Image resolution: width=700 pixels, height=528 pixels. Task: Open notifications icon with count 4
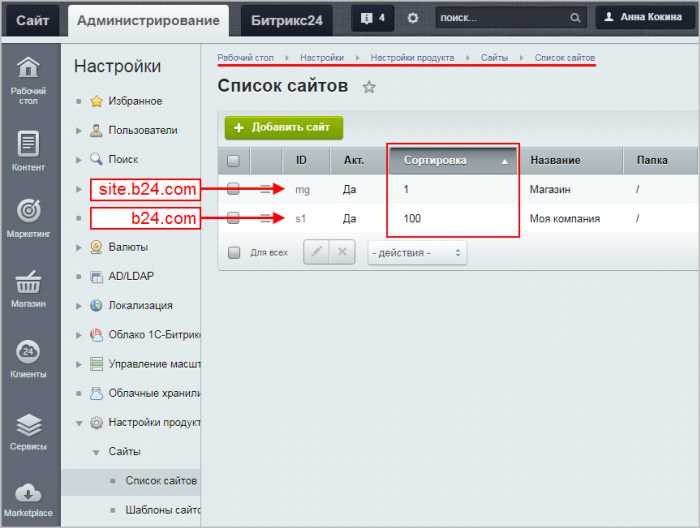pyautogui.click(x=372, y=18)
